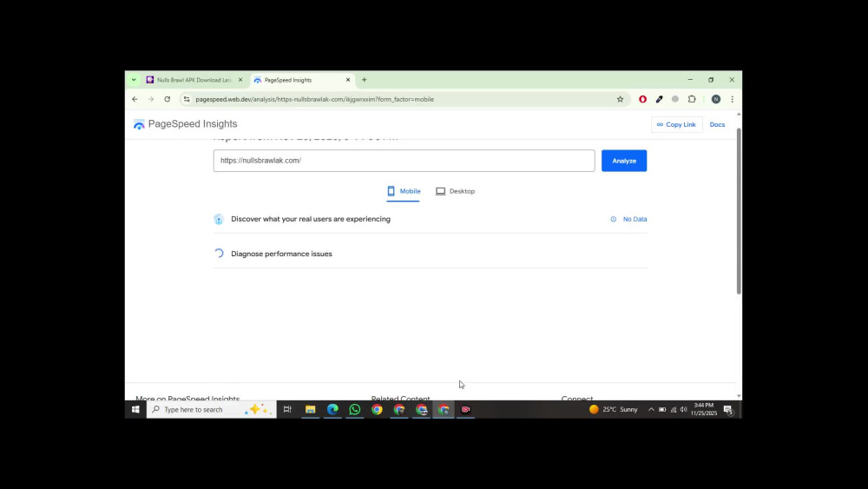Click the taskbar search box

[212, 410]
